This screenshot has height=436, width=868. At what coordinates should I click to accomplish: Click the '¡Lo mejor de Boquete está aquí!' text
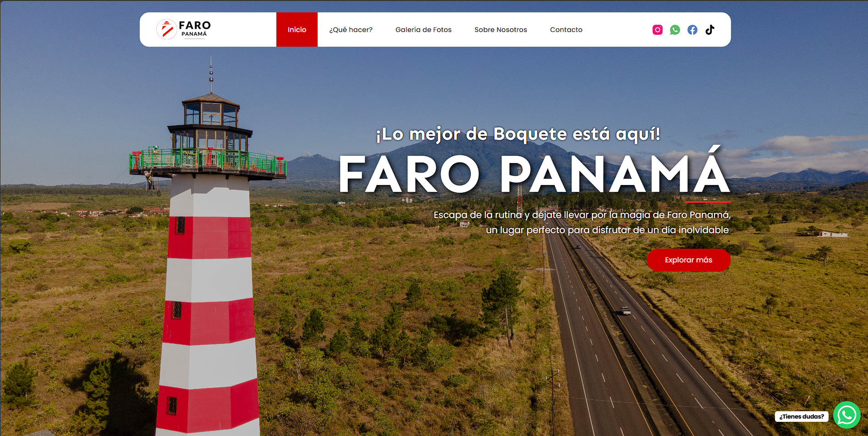[518, 134]
